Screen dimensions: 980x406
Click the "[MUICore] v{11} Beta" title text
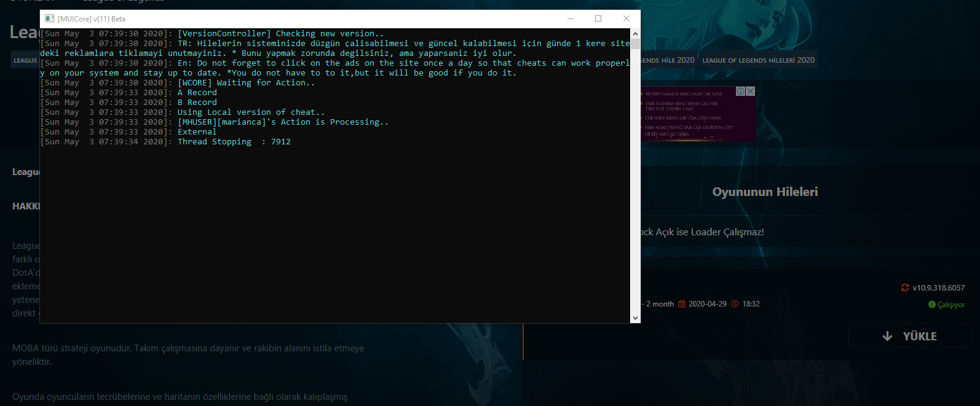[x=92, y=19]
